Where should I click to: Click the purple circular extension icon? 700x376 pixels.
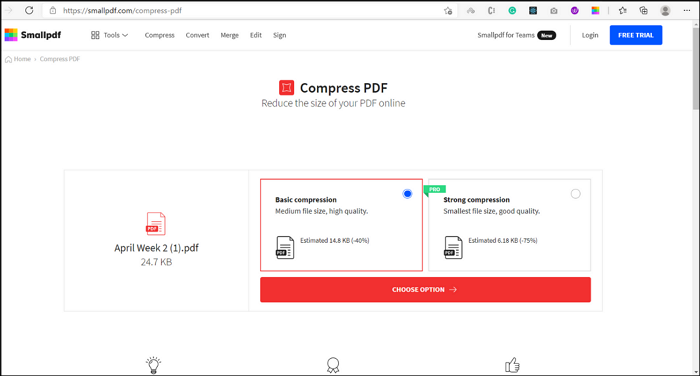click(575, 11)
